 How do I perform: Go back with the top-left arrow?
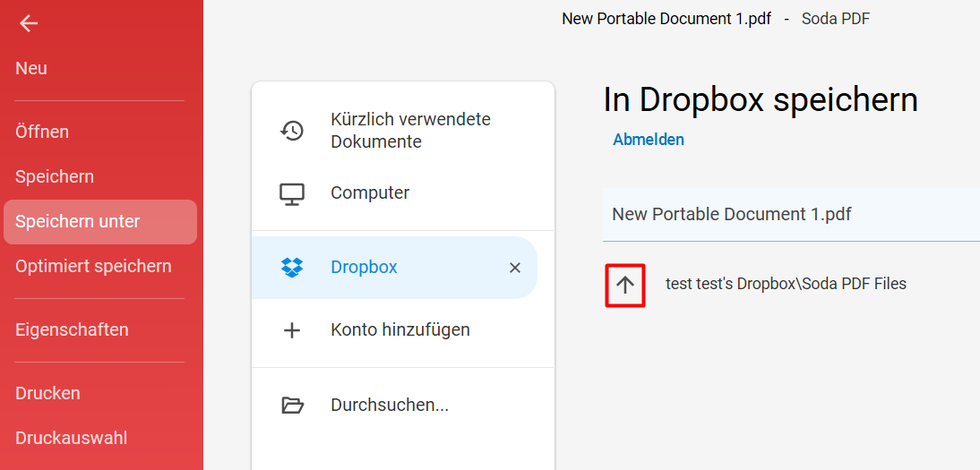tap(29, 24)
